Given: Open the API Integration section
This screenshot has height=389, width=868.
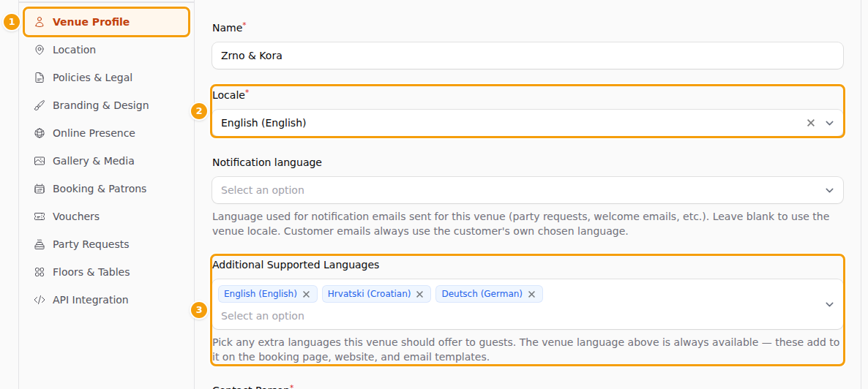Looking at the screenshot, I should coord(107,300).
